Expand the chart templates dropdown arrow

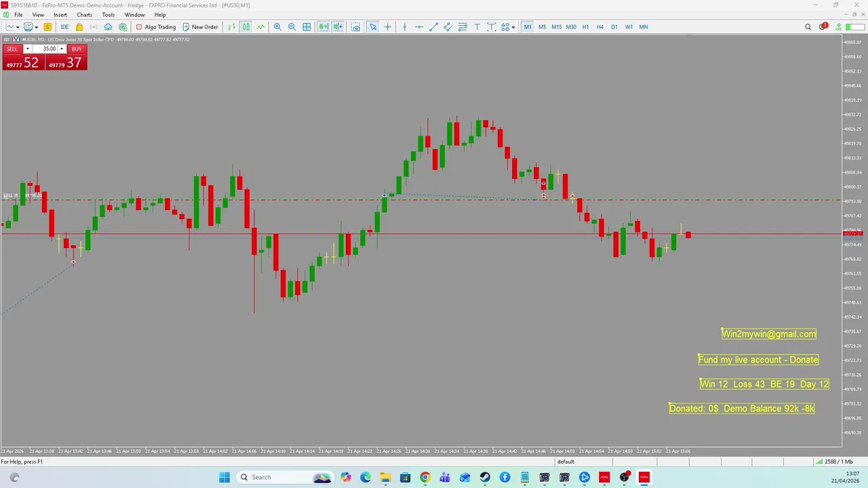37,27
